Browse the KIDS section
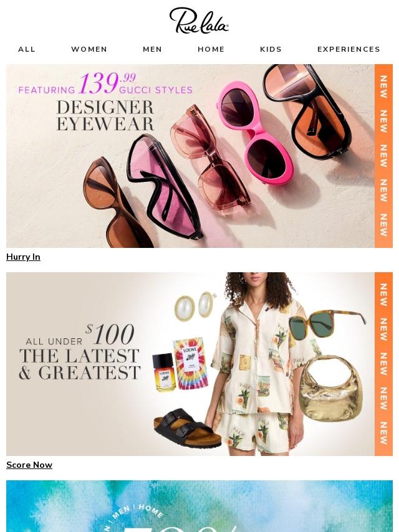Screen dimensions: 399x532 coord(271,49)
